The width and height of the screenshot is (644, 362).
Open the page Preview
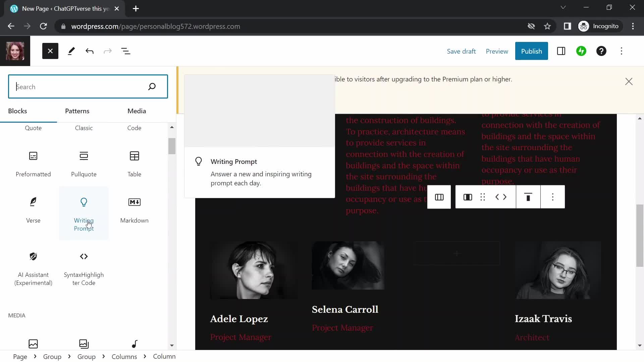(x=497, y=51)
